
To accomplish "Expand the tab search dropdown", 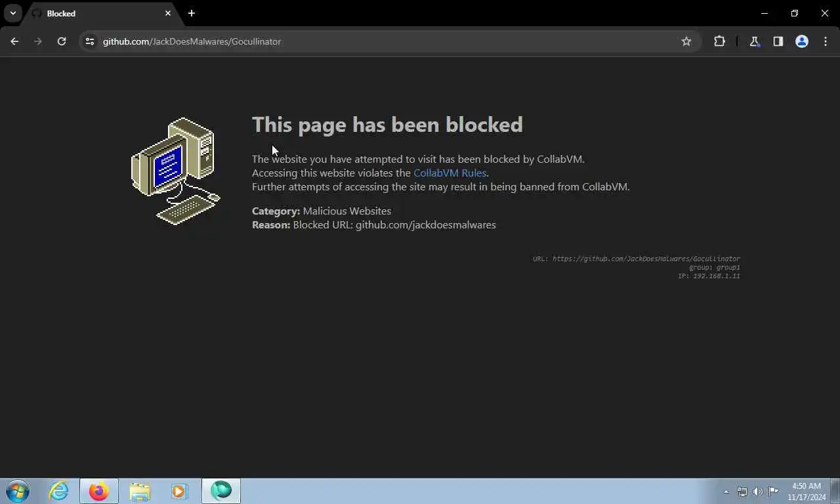I will [12, 13].
